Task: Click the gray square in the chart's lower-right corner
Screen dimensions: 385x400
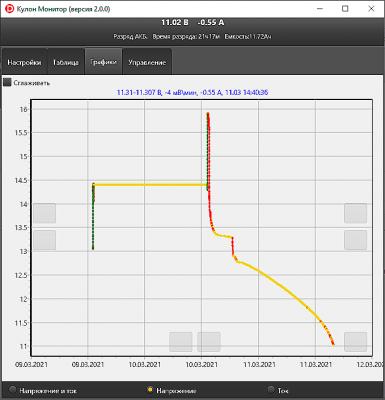Action: coord(356,342)
